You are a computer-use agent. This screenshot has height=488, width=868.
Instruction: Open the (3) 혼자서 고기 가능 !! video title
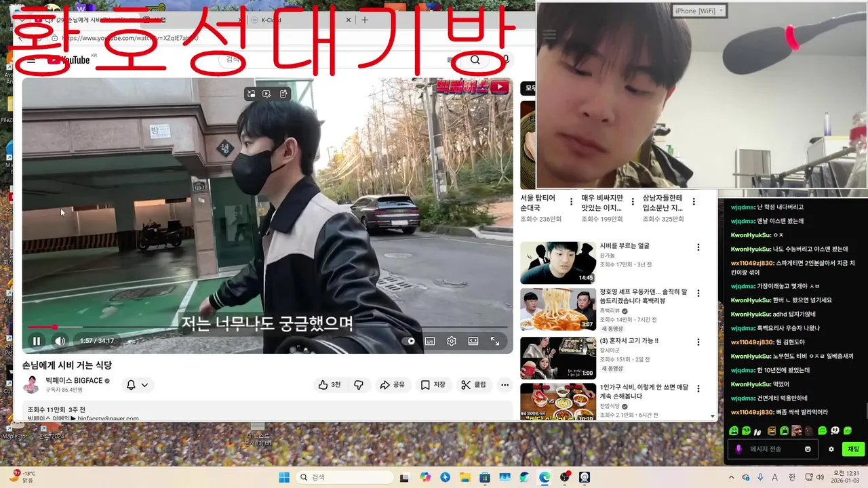629,340
